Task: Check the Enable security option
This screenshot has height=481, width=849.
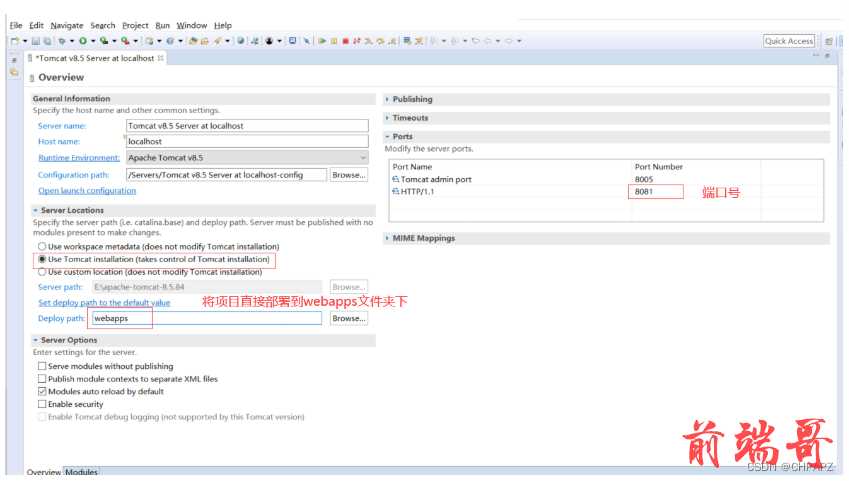Action: point(42,404)
